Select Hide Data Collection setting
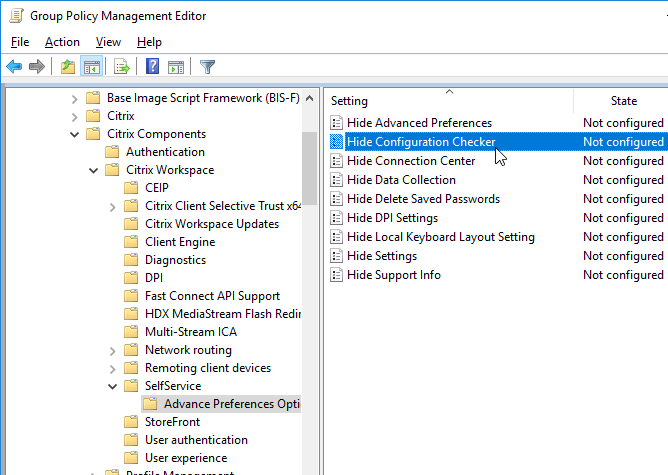This screenshot has height=475, width=668. point(401,180)
